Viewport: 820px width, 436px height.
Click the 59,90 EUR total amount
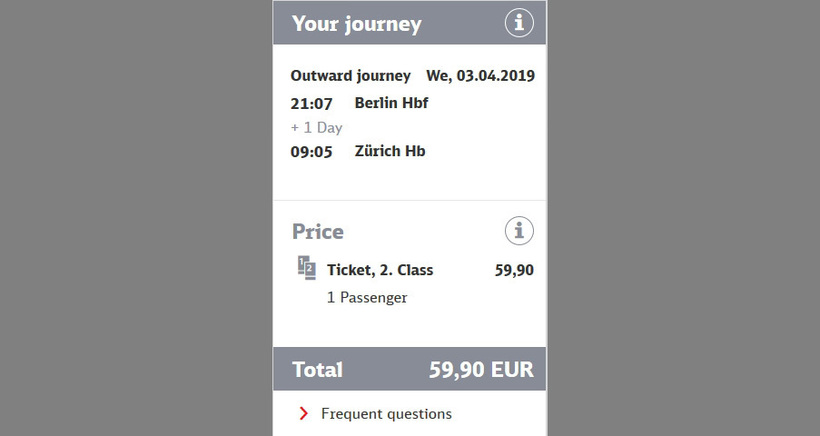(x=481, y=370)
